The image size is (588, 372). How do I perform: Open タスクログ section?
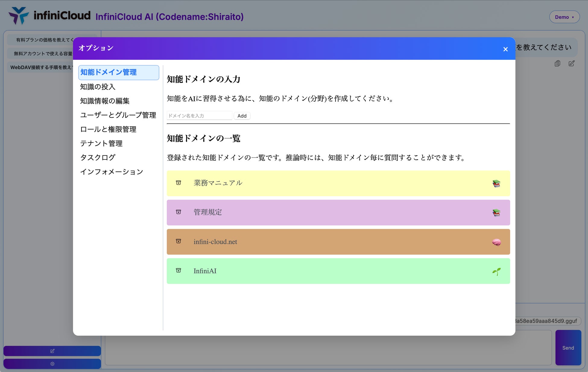[98, 157]
